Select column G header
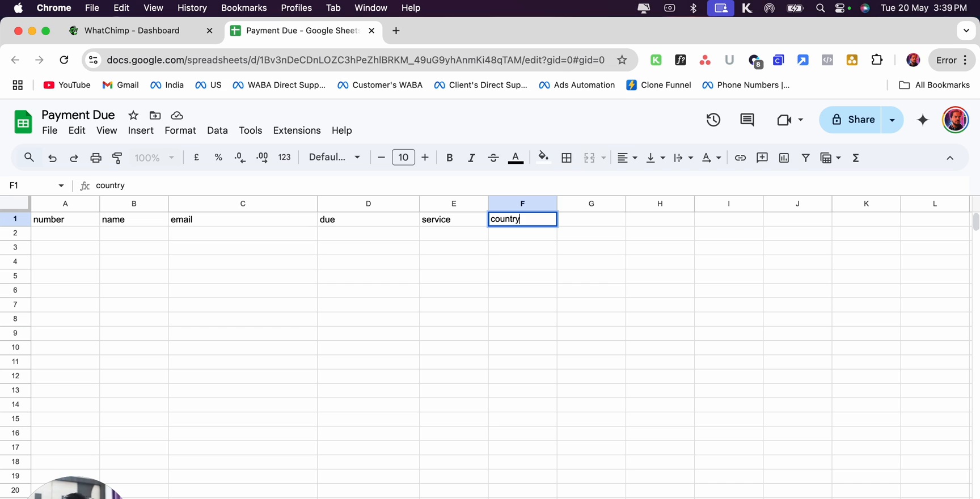Viewport: 980px width, 499px height. coord(591,204)
